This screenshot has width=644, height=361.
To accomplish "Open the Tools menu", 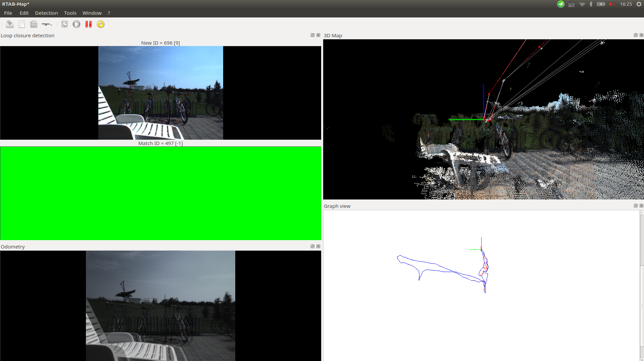I will point(70,13).
